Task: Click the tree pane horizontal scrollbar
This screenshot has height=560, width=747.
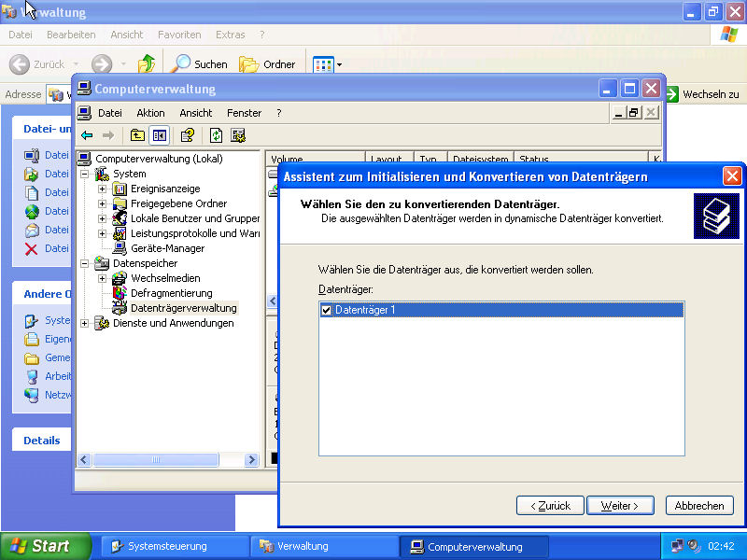Action: [x=168, y=459]
